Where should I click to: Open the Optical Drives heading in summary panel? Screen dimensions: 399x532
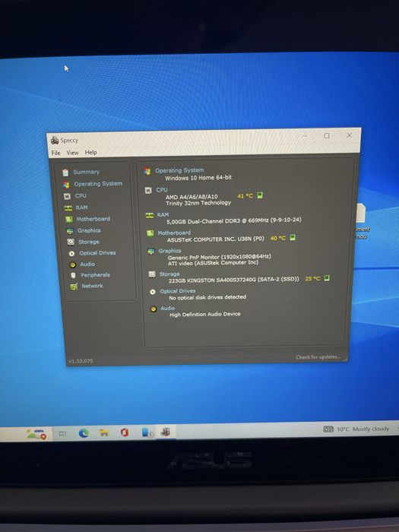point(177,291)
